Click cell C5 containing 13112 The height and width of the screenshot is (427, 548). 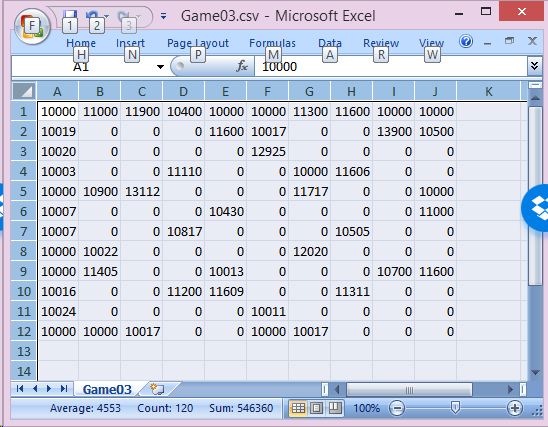pos(142,191)
